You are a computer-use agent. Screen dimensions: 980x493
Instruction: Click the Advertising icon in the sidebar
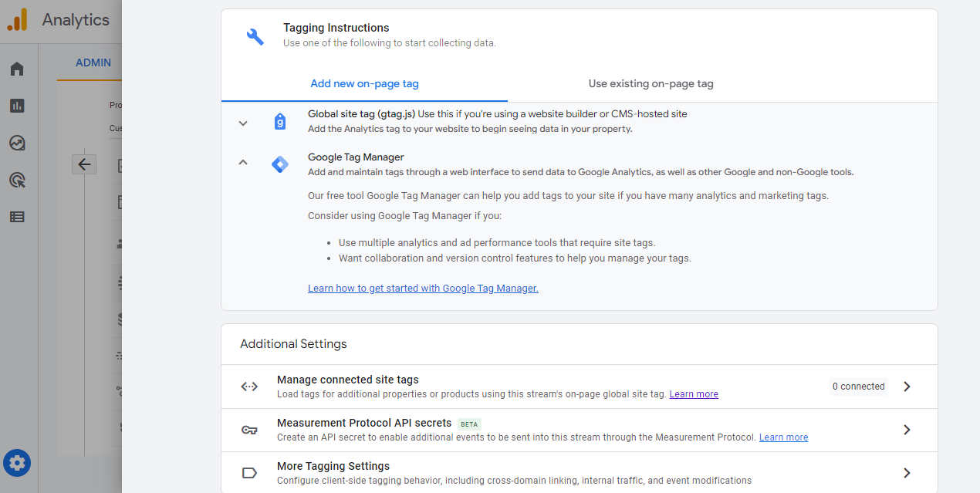point(17,180)
